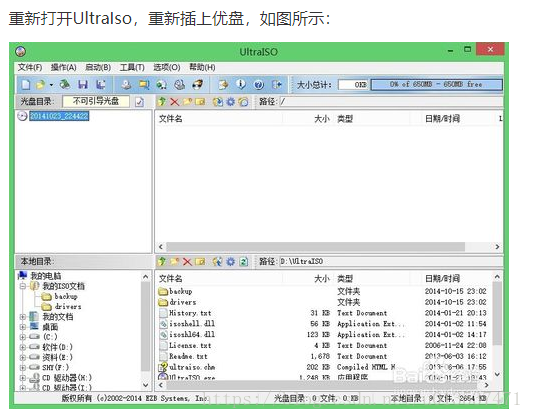Click the Add to image icon in local toolbar
The width and height of the screenshot is (533, 419).
click(218, 261)
